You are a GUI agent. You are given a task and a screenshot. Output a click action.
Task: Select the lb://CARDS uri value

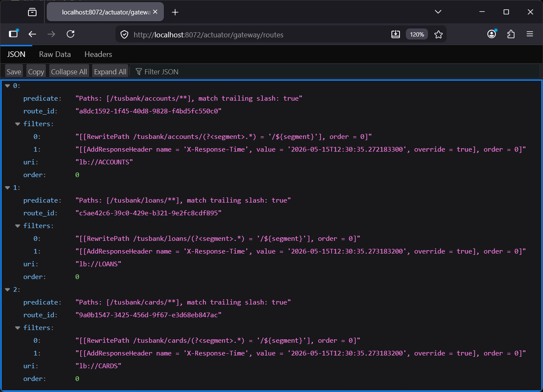tap(98, 366)
